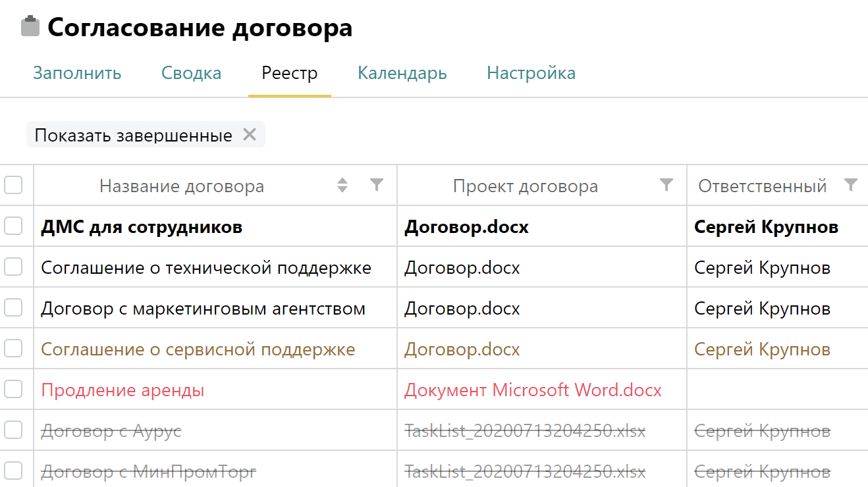Open the Сводка tab
This screenshot has height=487, width=868.
coord(191,73)
